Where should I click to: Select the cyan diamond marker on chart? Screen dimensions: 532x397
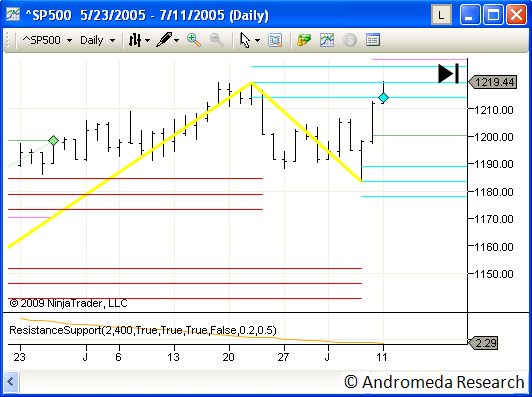[x=383, y=98]
